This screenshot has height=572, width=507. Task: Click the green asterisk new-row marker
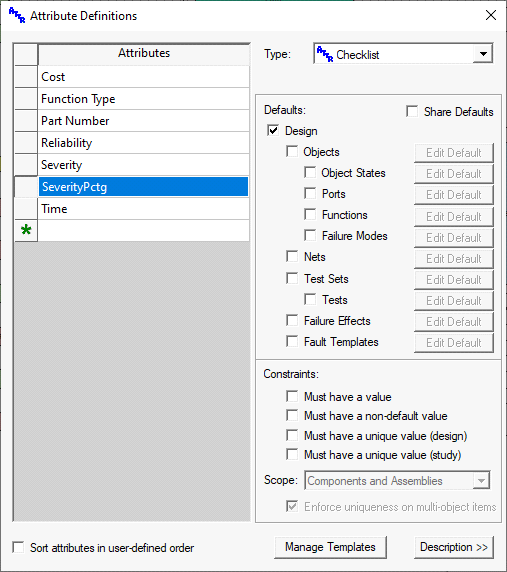pyautogui.click(x=26, y=231)
